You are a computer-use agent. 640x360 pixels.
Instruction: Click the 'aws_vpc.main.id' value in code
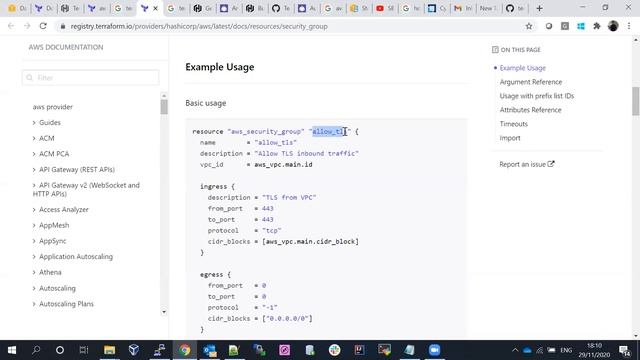click(x=283, y=164)
